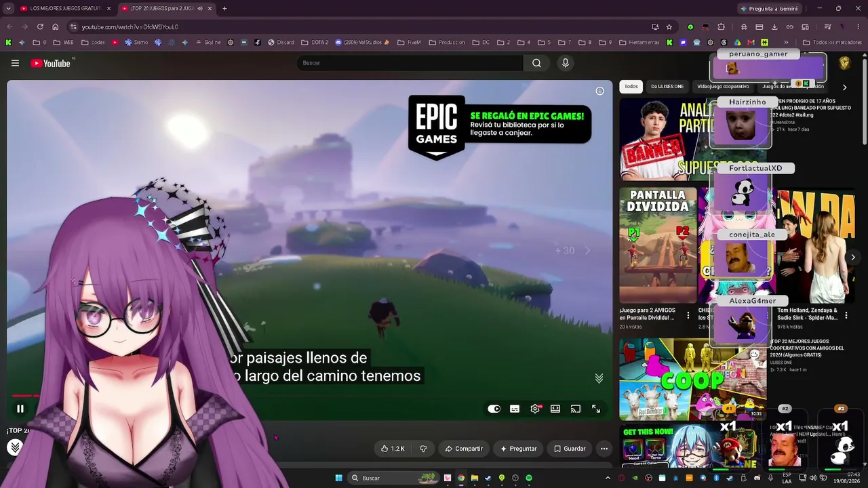This screenshot has width=868, height=488.
Task: Click the Preguntar button
Action: [519, 449]
